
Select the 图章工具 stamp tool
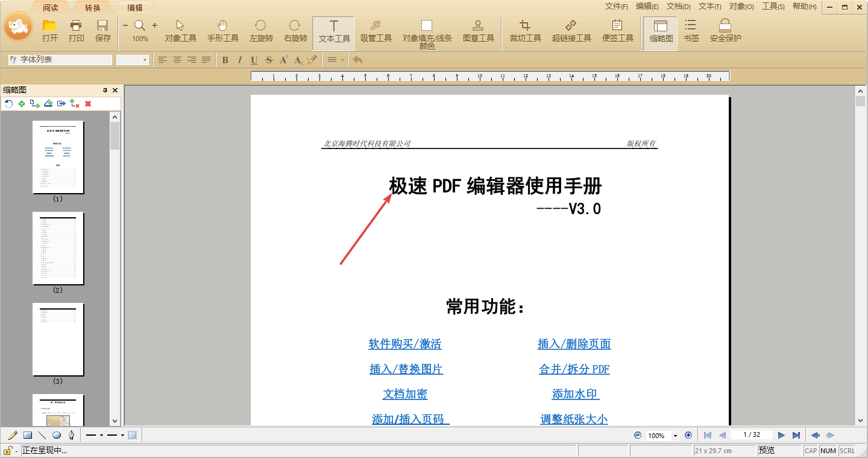click(478, 31)
